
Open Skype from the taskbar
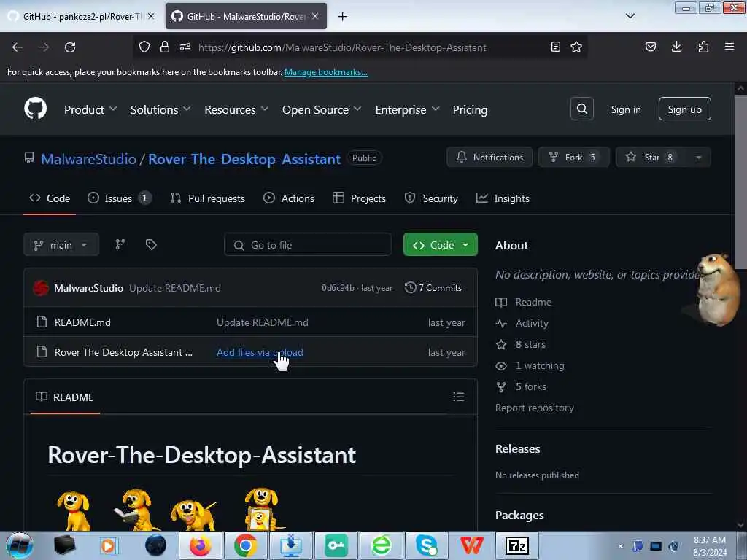point(426,545)
